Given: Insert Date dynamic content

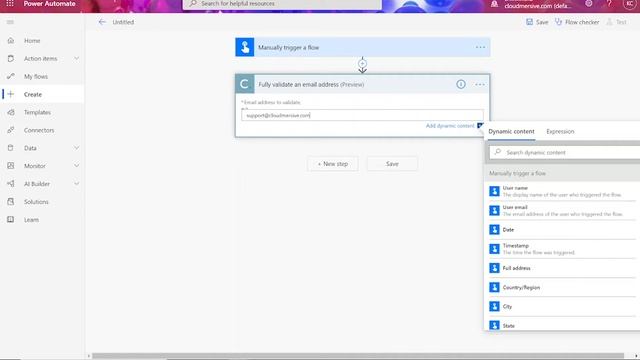Looking at the screenshot, I should point(562,230).
